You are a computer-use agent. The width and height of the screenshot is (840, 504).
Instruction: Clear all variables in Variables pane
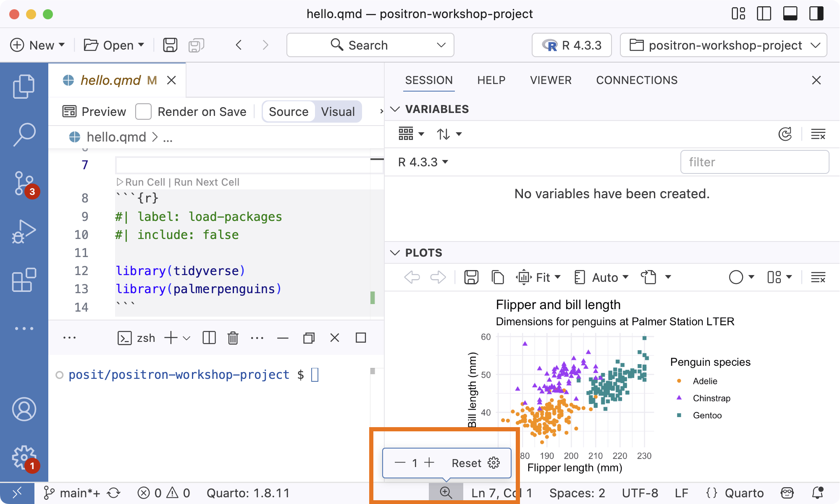(x=818, y=134)
